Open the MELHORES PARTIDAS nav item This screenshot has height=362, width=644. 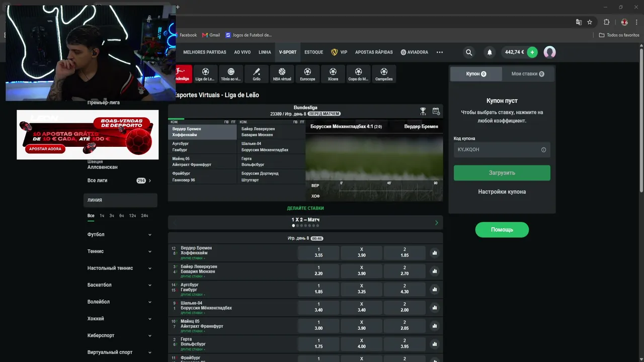(205, 52)
